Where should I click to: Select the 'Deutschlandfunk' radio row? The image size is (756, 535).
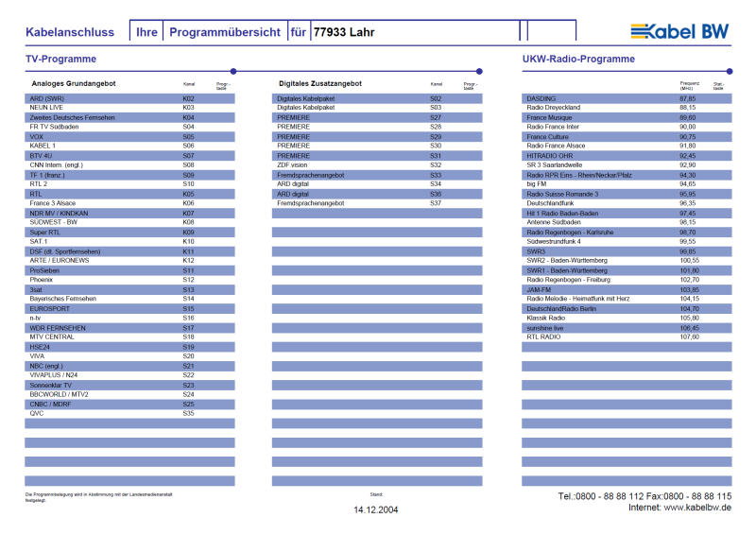[x=627, y=203]
